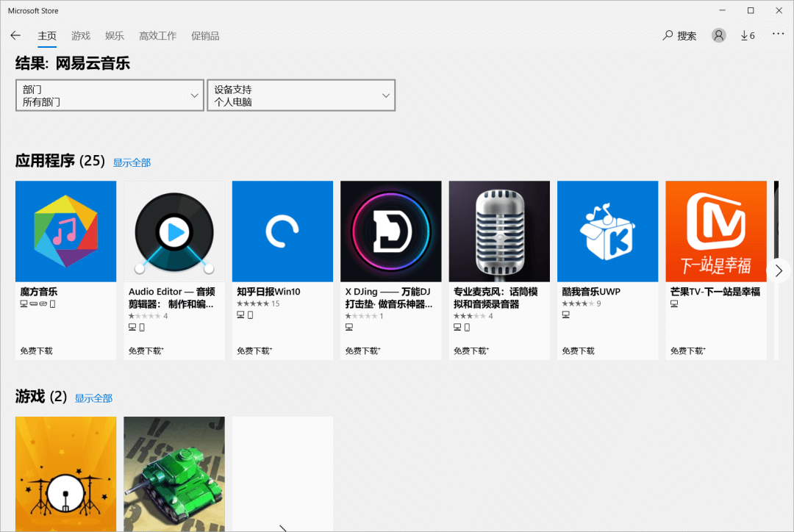Open 芒果TV app icon
This screenshot has height=532, width=794.
click(x=716, y=231)
